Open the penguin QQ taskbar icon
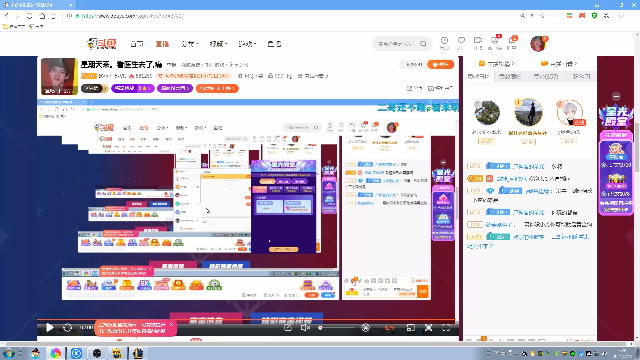 point(35,353)
